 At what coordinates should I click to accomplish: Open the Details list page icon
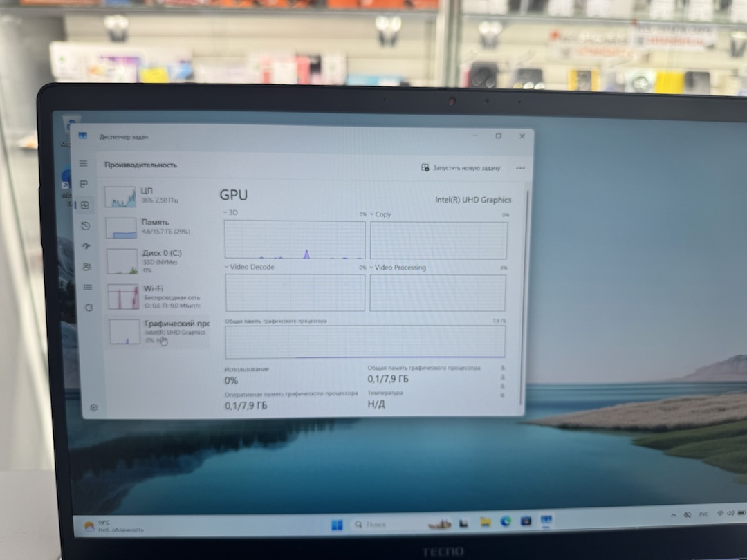coord(88,287)
